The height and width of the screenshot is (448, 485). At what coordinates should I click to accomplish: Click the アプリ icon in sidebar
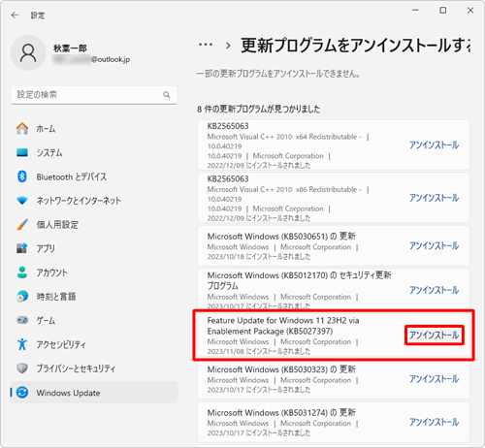click(x=22, y=248)
